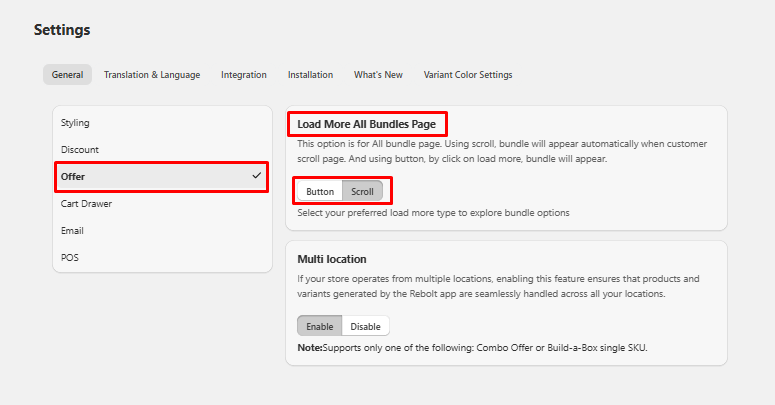
Task: Open Variant Color Settings tab
Action: (468, 75)
